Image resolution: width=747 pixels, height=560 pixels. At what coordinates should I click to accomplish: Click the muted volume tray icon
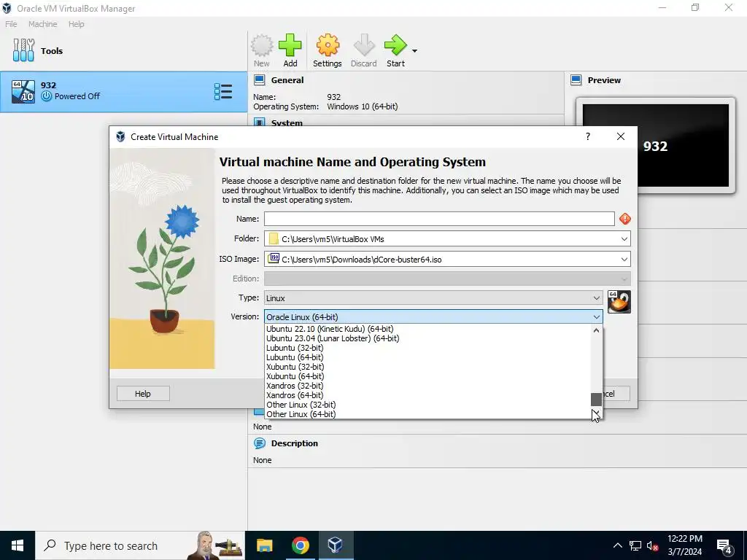point(652,545)
